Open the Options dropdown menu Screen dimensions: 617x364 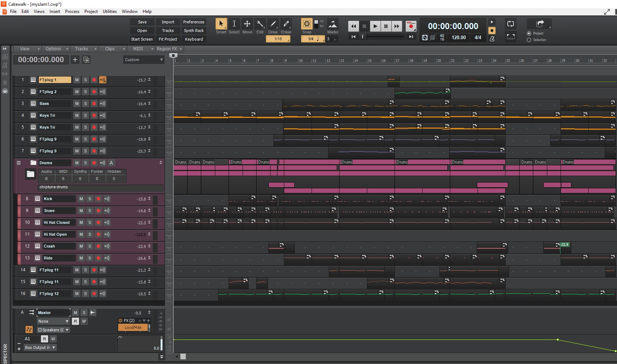[56, 49]
